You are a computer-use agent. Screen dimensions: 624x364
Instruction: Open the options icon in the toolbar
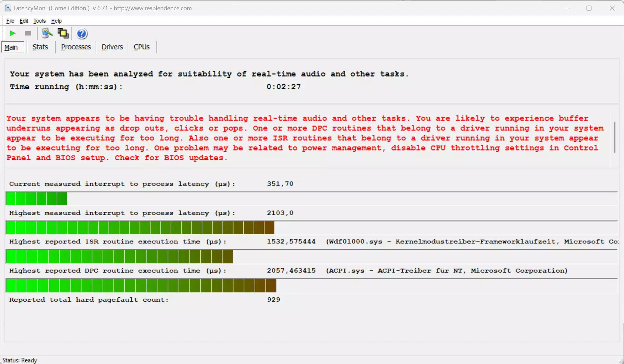click(x=47, y=33)
